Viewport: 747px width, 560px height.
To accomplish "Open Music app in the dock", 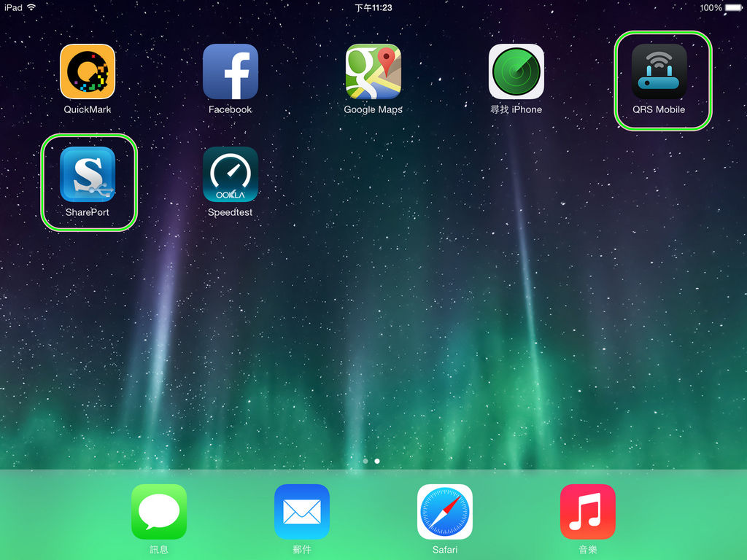I will tap(588, 512).
